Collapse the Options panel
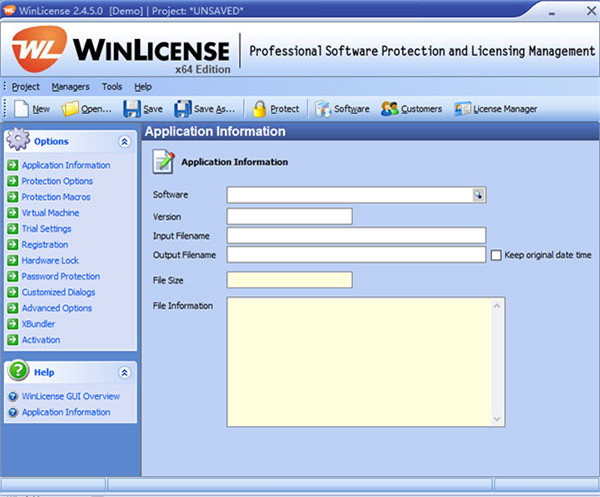Image resolution: width=600 pixels, height=497 pixels. (x=124, y=142)
